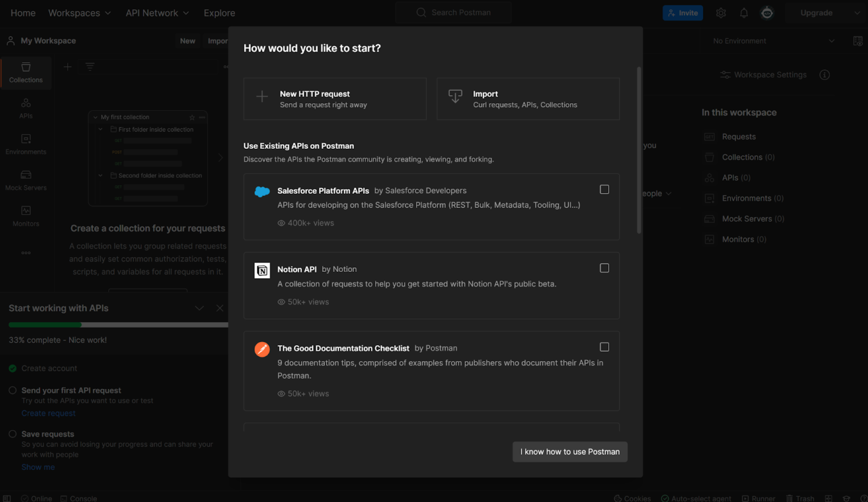Viewport: 868px width, 502px height.
Task: Click the environment quick look icon
Action: [x=858, y=41]
